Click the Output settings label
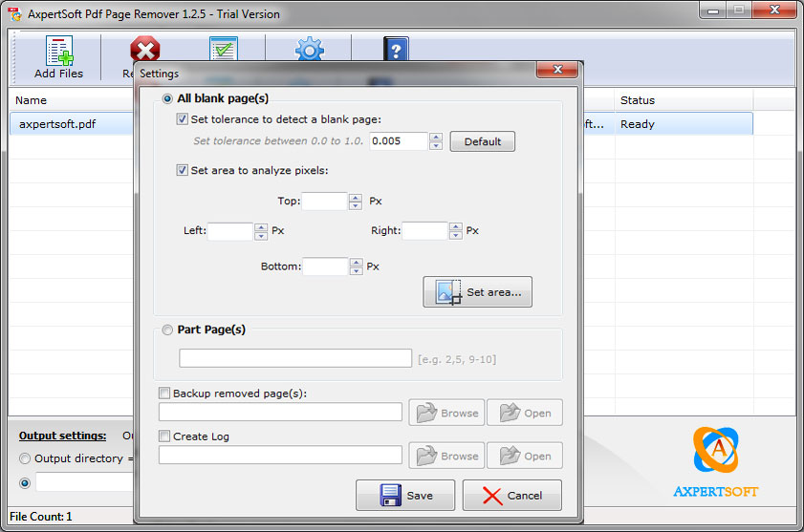The height and width of the screenshot is (532, 804). click(62, 436)
